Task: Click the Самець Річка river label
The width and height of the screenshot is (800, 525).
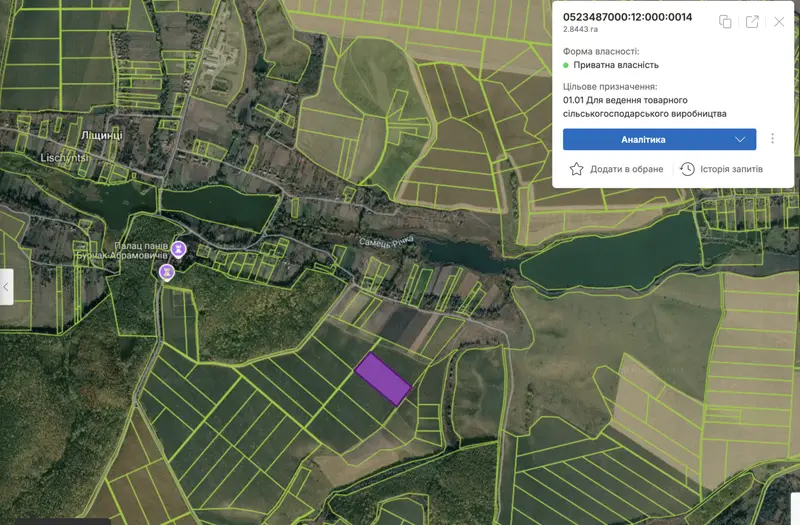Action: [x=386, y=242]
